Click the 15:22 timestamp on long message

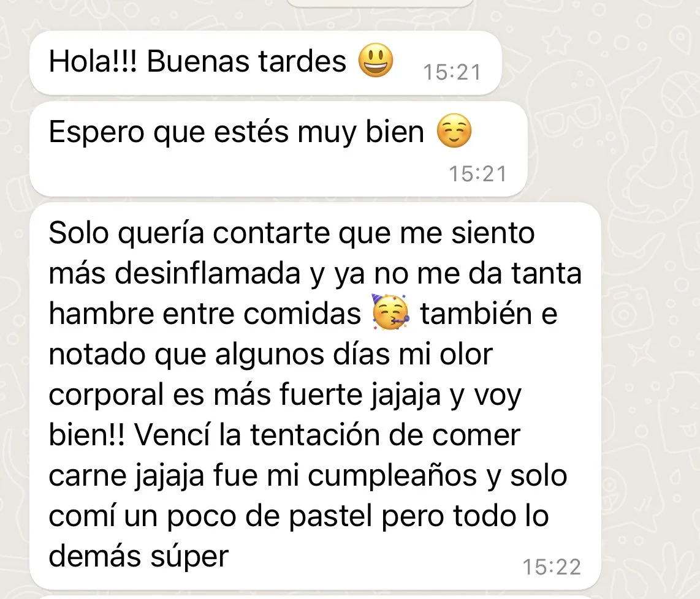pos(552,567)
